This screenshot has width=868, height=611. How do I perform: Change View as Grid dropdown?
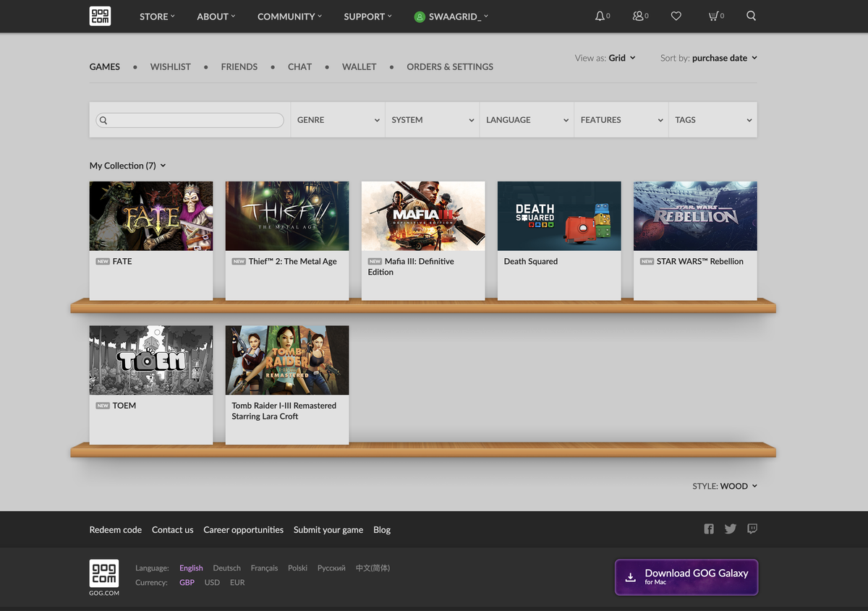(x=605, y=58)
